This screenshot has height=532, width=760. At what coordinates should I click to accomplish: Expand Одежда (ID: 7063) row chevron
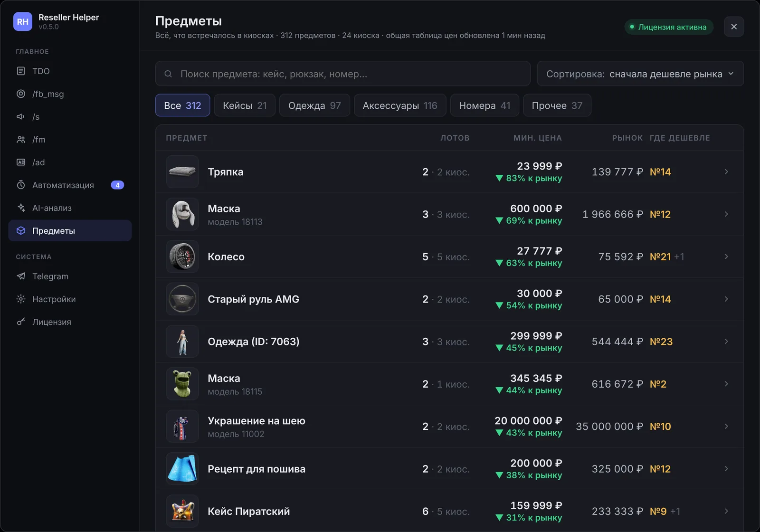click(726, 342)
